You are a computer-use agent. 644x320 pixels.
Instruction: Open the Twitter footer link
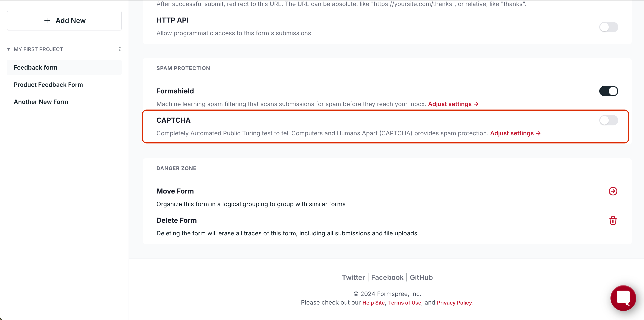[x=353, y=277]
